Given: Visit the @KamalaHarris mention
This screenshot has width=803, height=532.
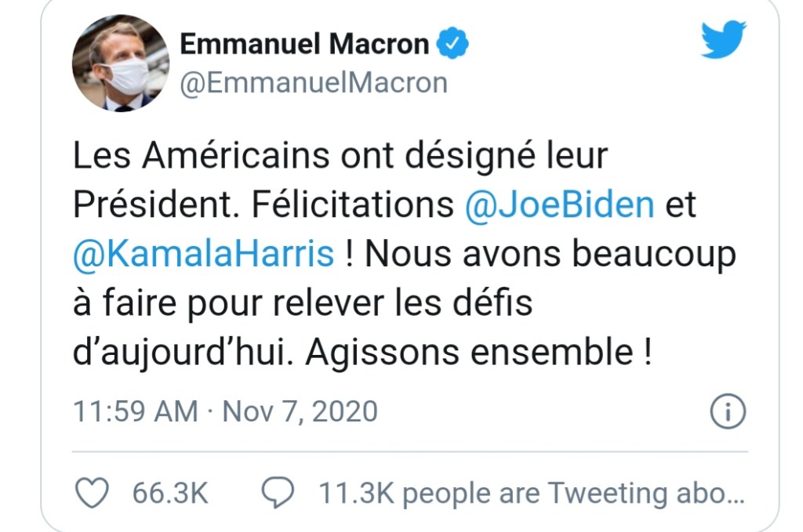Looking at the screenshot, I should (x=204, y=255).
